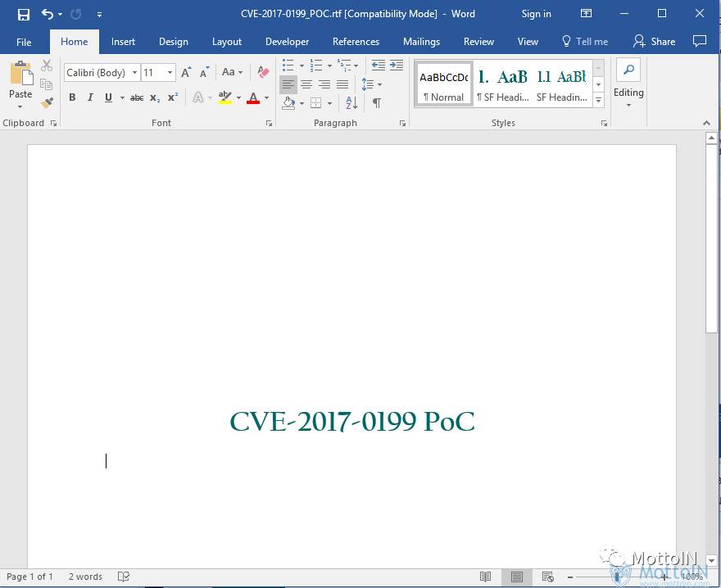Image resolution: width=721 pixels, height=588 pixels.
Task: Open shading paint bucket
Action: (288, 103)
